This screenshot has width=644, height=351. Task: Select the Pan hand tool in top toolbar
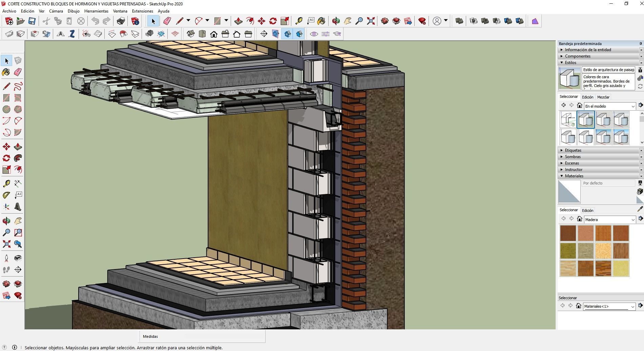tap(348, 21)
